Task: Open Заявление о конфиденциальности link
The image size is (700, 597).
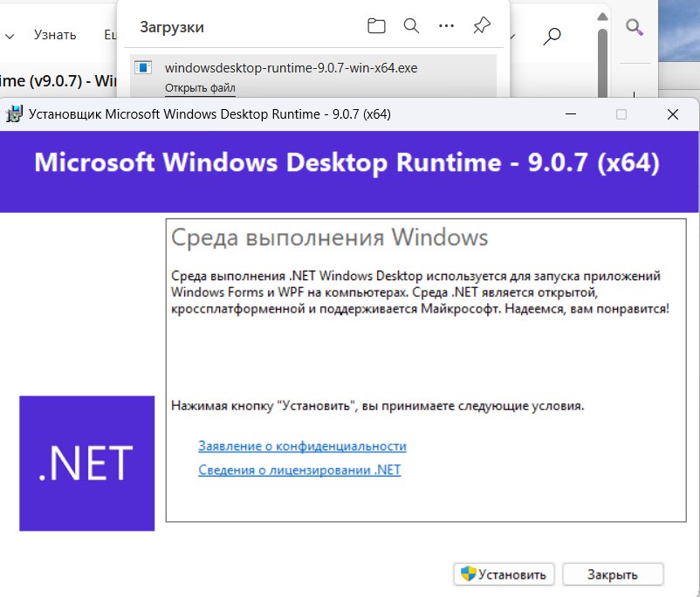Action: click(302, 446)
